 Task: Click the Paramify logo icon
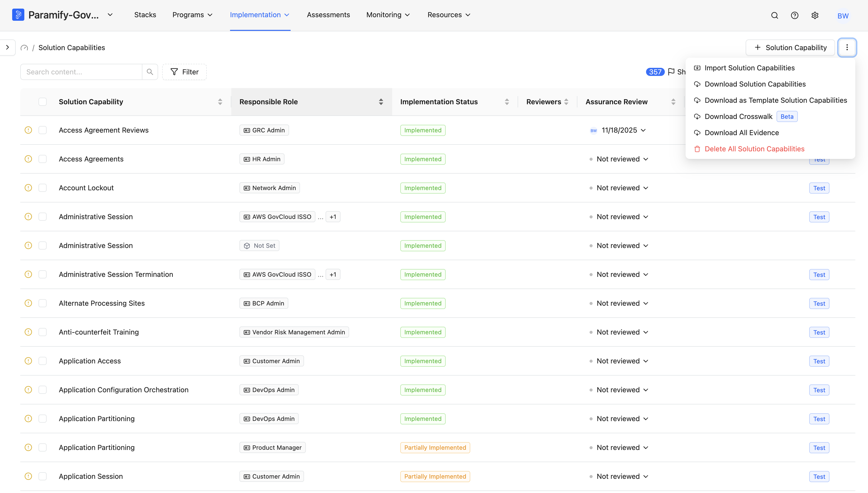18,15
